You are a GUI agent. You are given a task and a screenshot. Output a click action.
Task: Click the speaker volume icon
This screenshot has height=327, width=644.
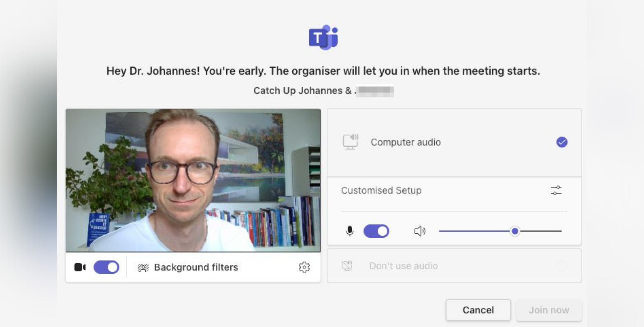click(420, 231)
